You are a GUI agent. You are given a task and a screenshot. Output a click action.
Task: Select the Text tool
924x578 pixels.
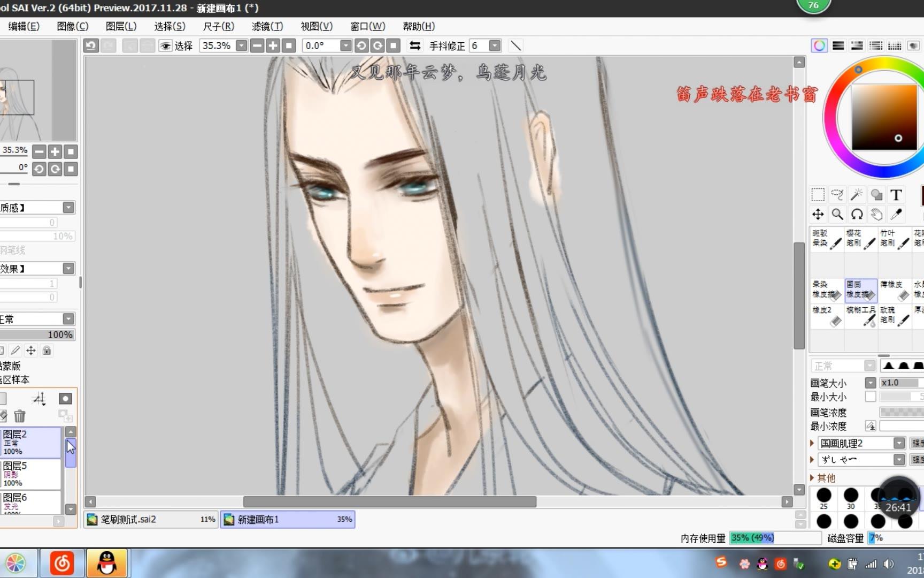(x=896, y=194)
